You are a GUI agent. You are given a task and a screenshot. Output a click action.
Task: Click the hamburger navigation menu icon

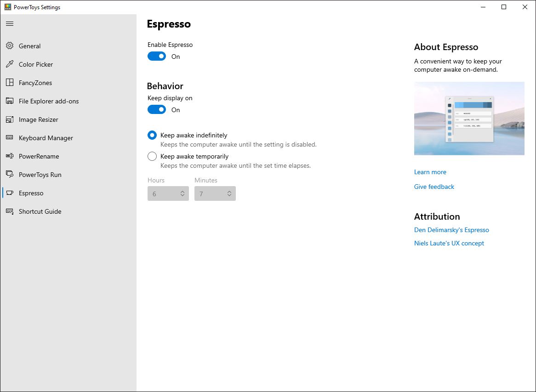[10, 23]
